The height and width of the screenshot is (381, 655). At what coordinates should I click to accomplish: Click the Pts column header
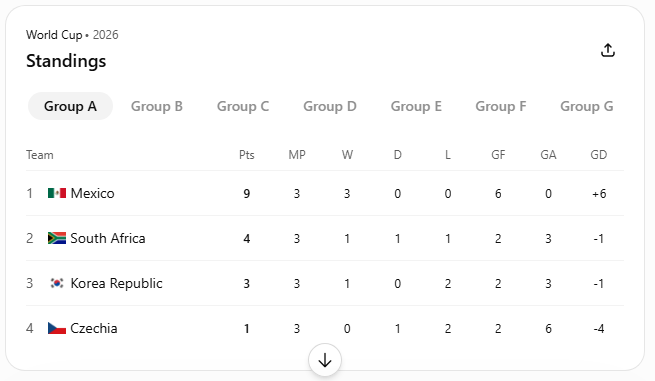point(246,155)
